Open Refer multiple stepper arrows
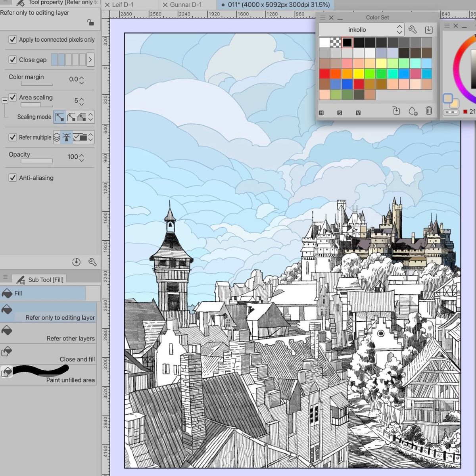This screenshot has width=476, height=476. click(x=91, y=137)
